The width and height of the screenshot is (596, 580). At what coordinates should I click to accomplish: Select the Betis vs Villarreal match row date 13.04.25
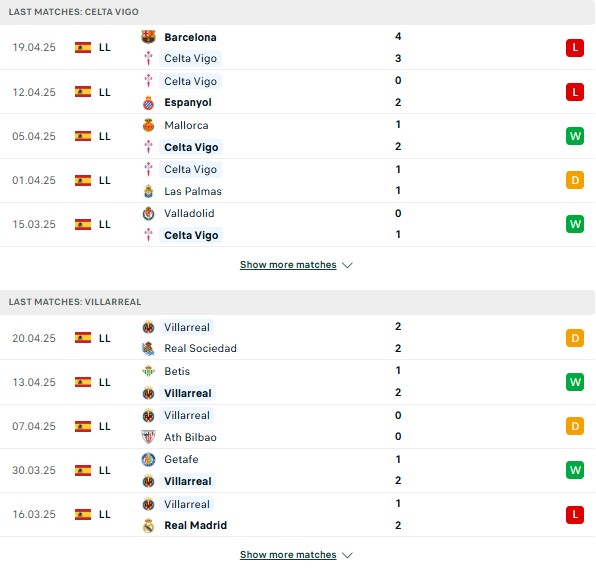tap(34, 382)
